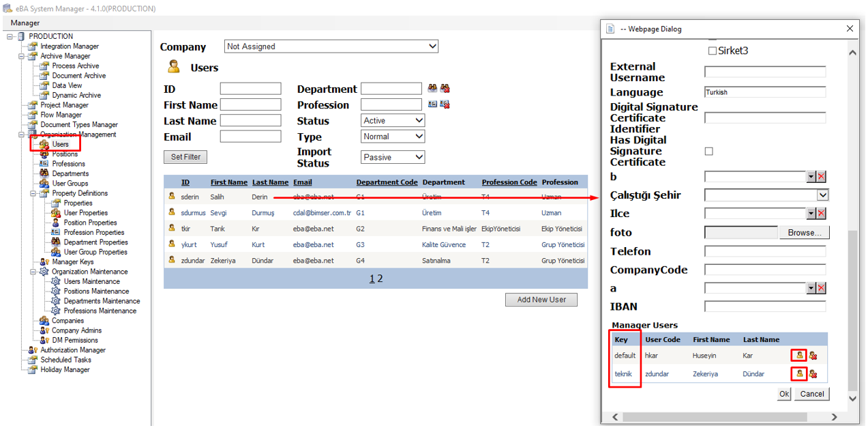Click the Add New User button
Screen dimensions: 868x428
click(x=541, y=300)
